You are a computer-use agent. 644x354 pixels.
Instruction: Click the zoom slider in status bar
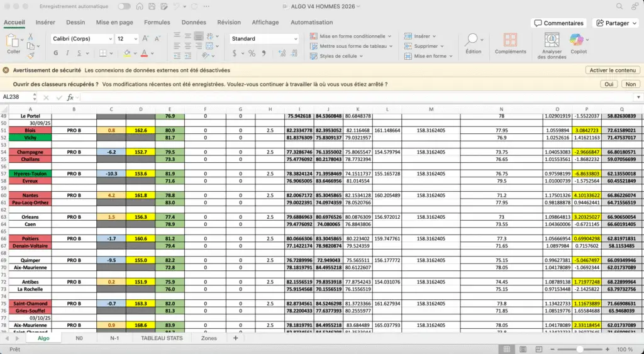(580, 349)
